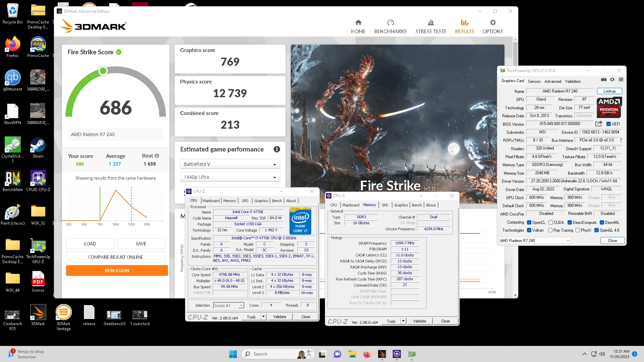Open the STRESS TESTS section in 3DMark
The image size is (644, 362).
(x=431, y=26)
